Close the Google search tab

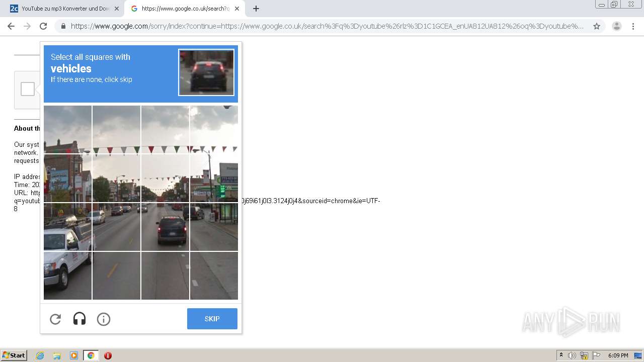tap(237, 9)
